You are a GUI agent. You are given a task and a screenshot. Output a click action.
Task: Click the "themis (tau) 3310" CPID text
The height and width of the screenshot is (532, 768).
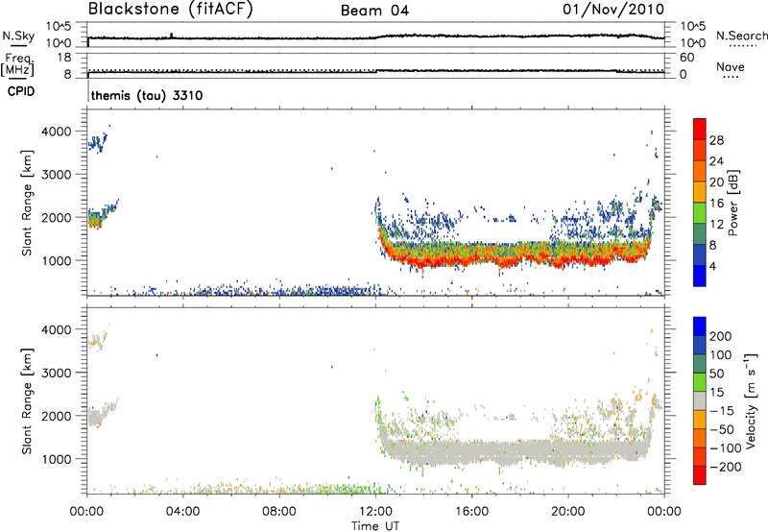147,95
